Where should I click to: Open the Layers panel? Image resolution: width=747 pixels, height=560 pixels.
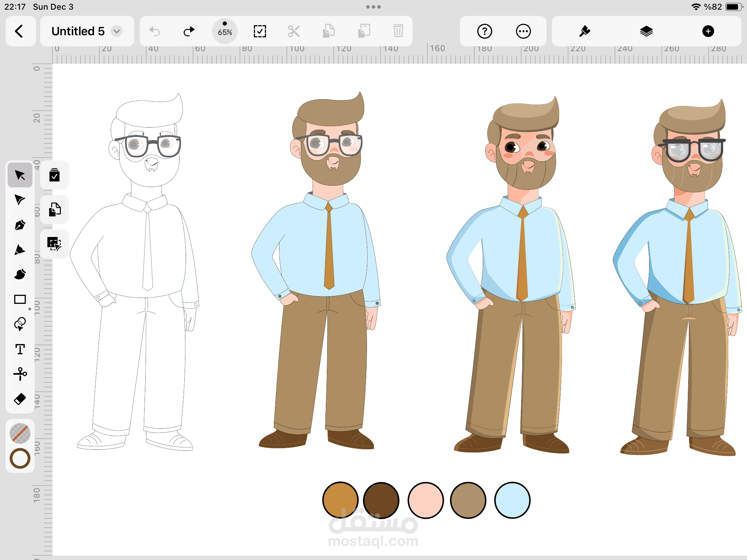point(646,31)
